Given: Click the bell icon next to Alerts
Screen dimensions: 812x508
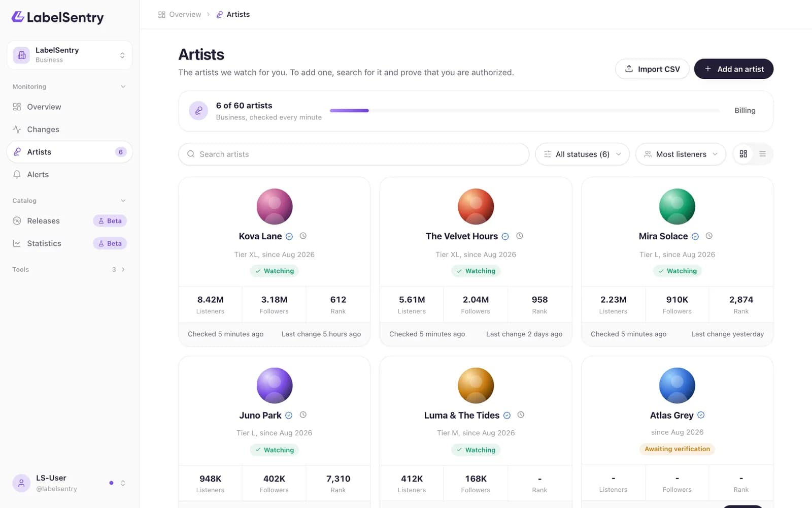Looking at the screenshot, I should click(x=17, y=174).
